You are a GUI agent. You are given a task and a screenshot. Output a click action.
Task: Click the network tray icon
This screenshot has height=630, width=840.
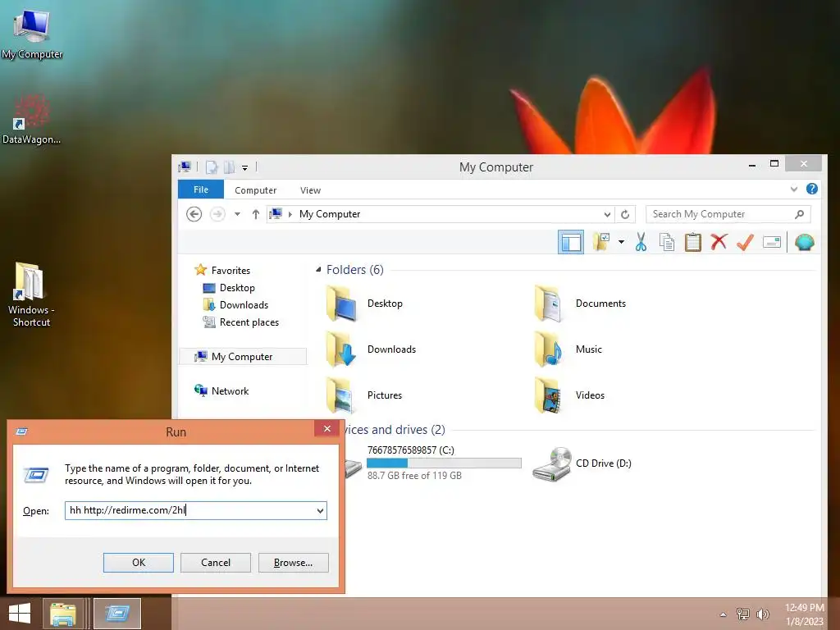pyautogui.click(x=743, y=614)
